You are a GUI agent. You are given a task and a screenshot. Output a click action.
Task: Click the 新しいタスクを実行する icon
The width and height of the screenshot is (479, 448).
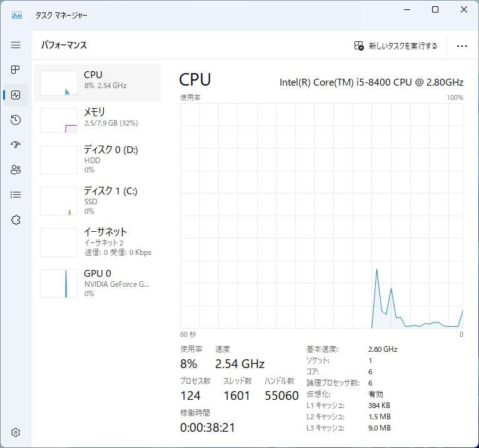tap(359, 46)
